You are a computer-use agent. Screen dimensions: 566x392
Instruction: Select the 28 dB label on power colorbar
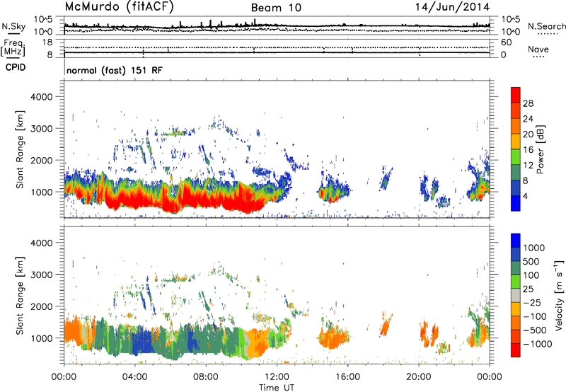click(528, 103)
